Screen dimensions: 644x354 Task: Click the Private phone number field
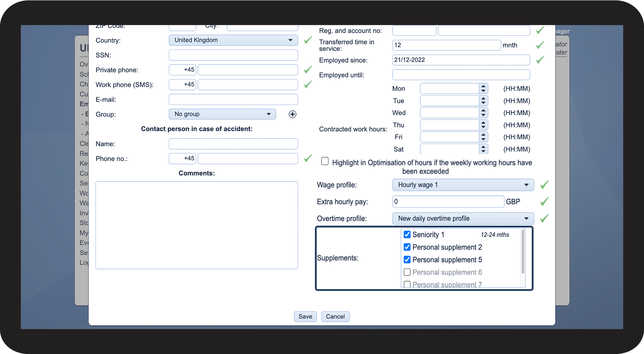coord(248,70)
